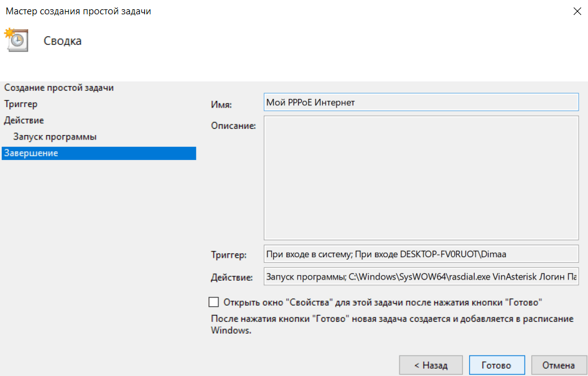
Task: Click the task wizard clock icon
Action: coord(15,39)
